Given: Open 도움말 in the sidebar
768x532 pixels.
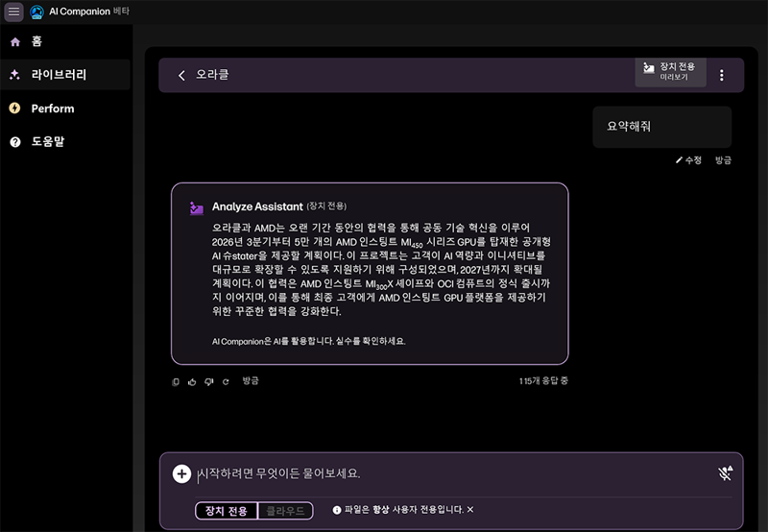Looking at the screenshot, I should point(65,141).
